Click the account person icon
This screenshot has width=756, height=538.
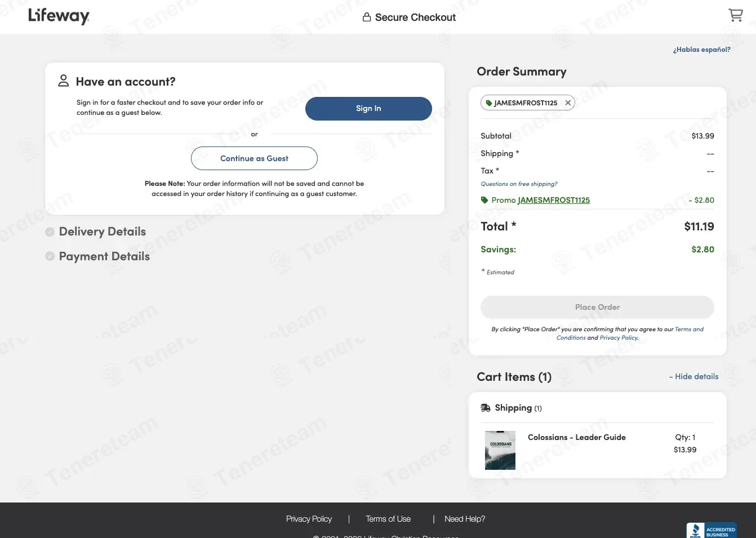click(x=64, y=81)
